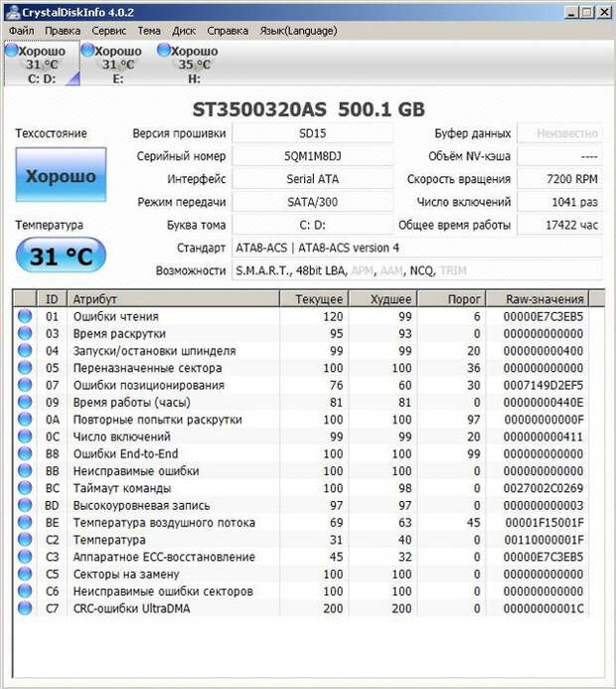Click the 31 °C temperature button
The image size is (616, 689).
[x=61, y=256]
